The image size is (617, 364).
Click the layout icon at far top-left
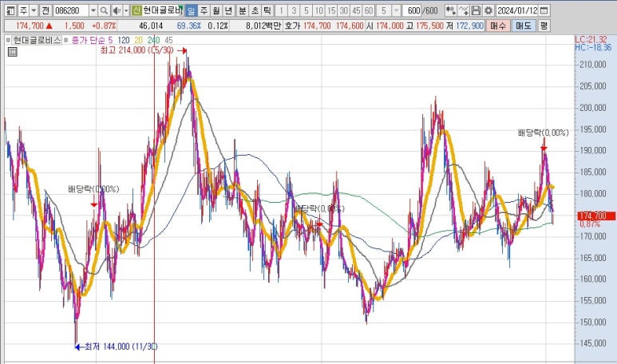9,10
